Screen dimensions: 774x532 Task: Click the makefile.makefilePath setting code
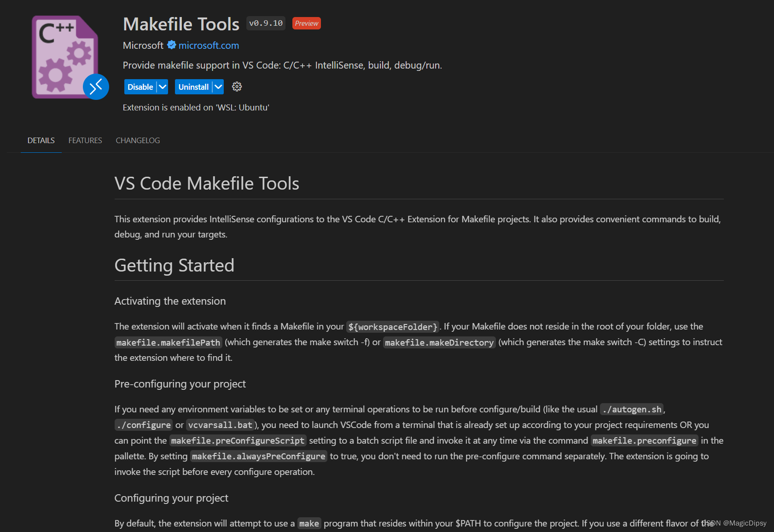(168, 342)
